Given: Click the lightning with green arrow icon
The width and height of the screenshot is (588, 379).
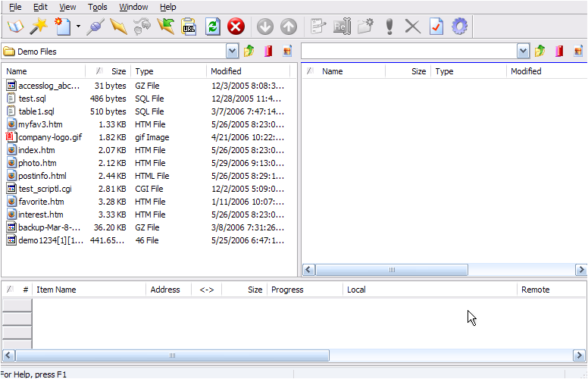Looking at the screenshot, I should click(x=166, y=27).
